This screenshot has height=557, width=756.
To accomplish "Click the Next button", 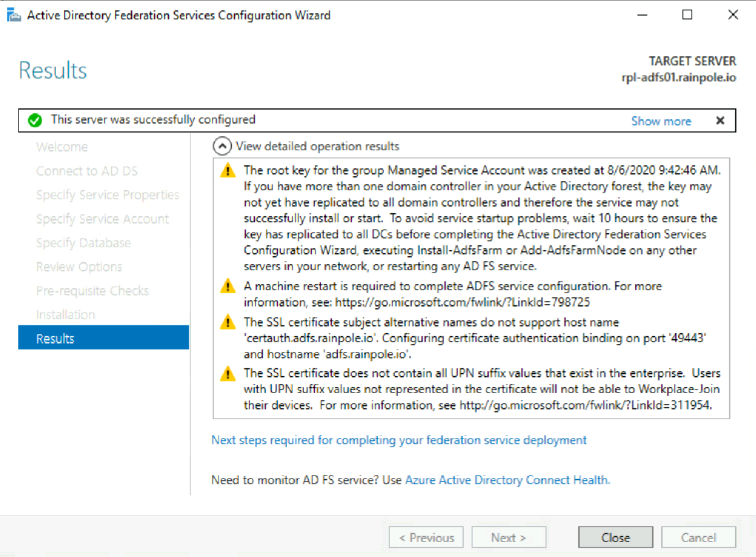I will coord(508,537).
